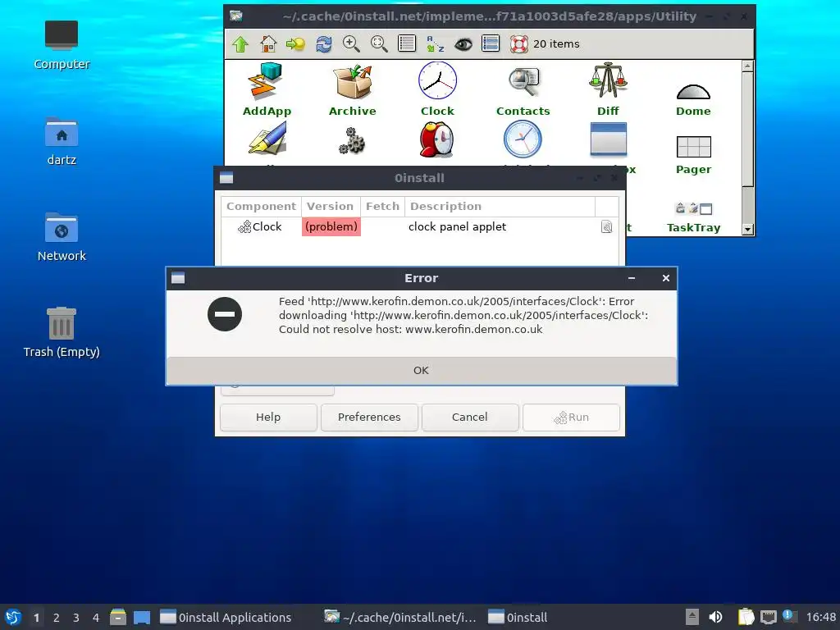The width and height of the screenshot is (840, 630).
Task: Open the Network desktop icon
Action: pyautogui.click(x=62, y=237)
